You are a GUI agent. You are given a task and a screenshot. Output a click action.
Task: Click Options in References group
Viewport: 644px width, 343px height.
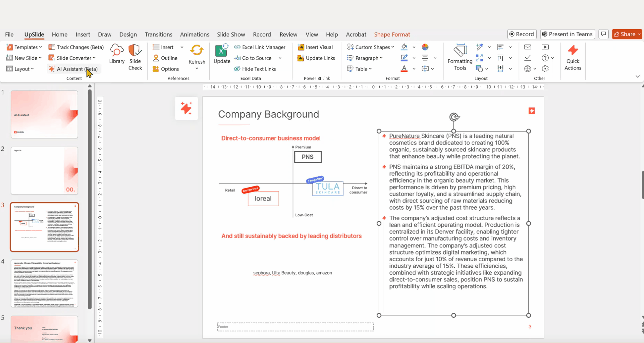[x=166, y=69]
